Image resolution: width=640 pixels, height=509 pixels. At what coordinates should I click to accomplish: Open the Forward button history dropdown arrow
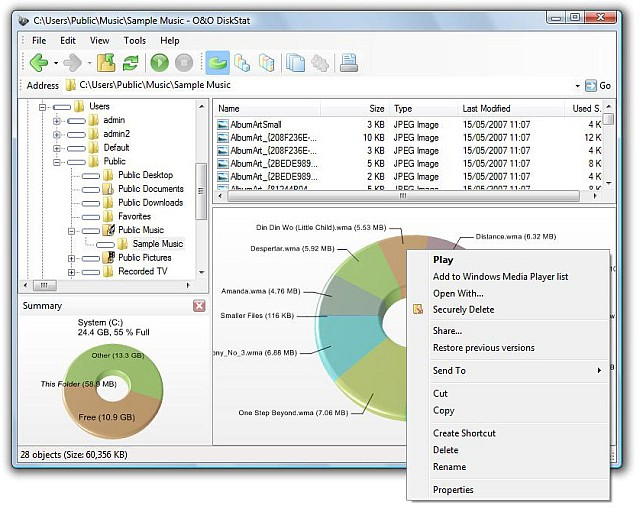pos(89,63)
